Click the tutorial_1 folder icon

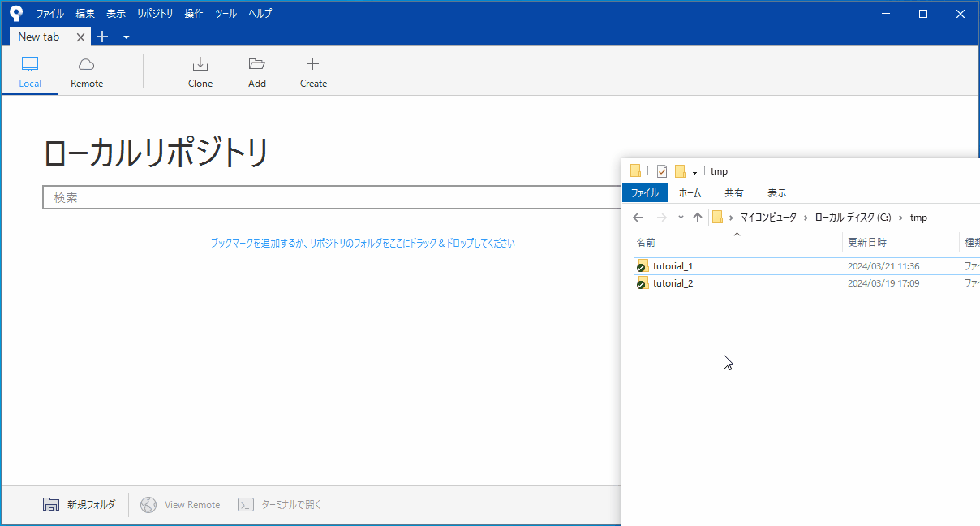point(642,266)
